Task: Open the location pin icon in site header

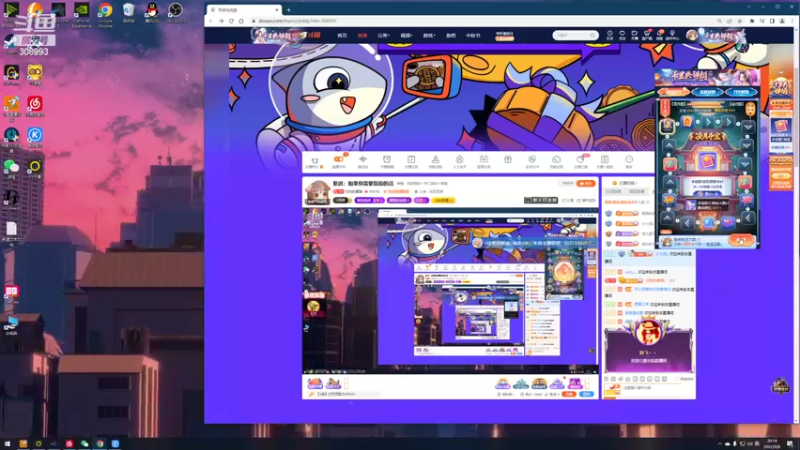Action: (672, 33)
